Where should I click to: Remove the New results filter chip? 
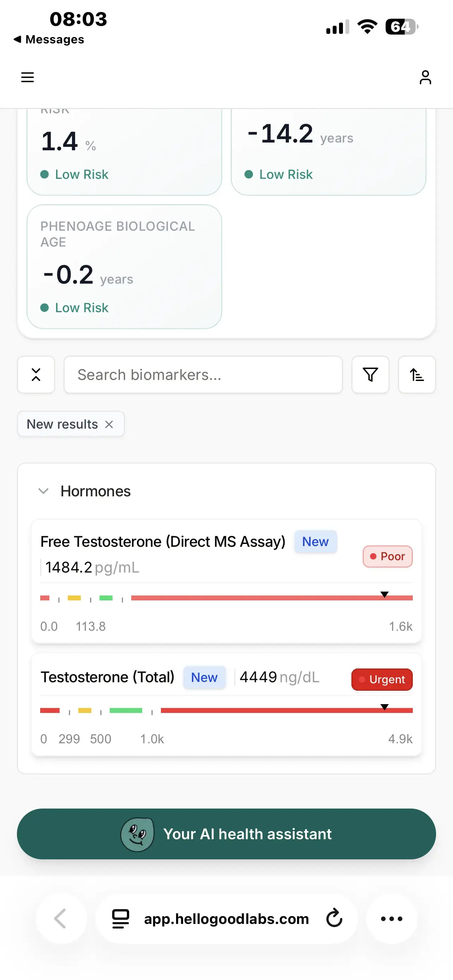click(x=109, y=424)
